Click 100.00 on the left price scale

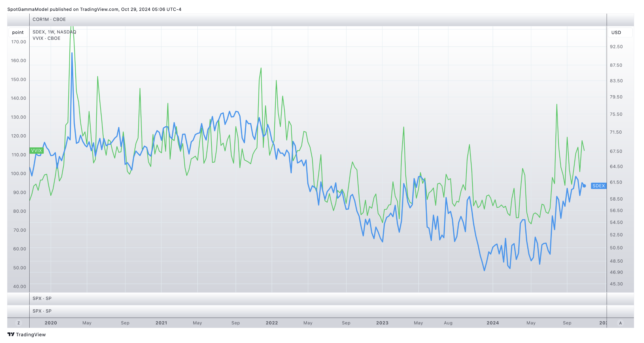pos(18,174)
